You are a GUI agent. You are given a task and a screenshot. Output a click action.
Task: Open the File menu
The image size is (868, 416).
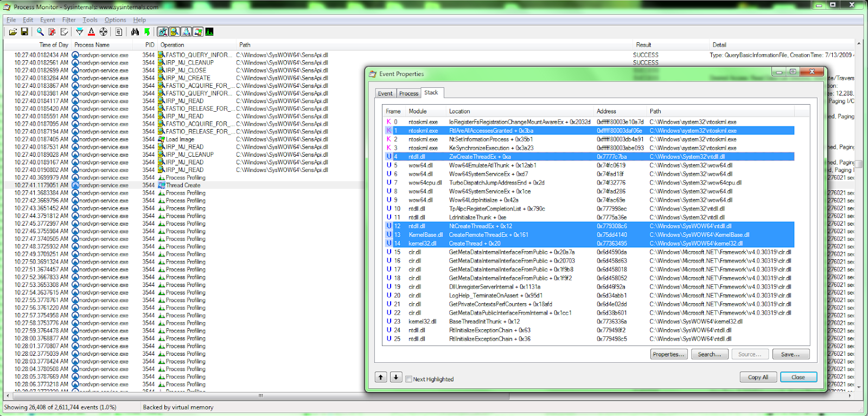click(x=11, y=20)
